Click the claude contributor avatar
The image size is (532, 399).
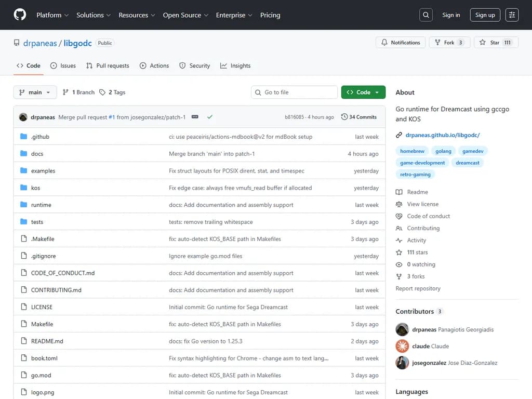tap(402, 346)
